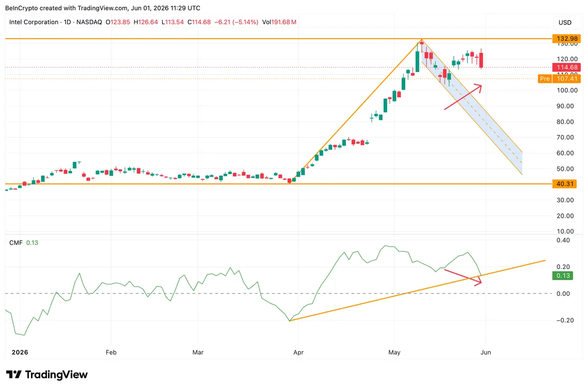The width and height of the screenshot is (588, 390).
Task: Click the 0.00 CMF axis tick
Action: tap(563, 294)
